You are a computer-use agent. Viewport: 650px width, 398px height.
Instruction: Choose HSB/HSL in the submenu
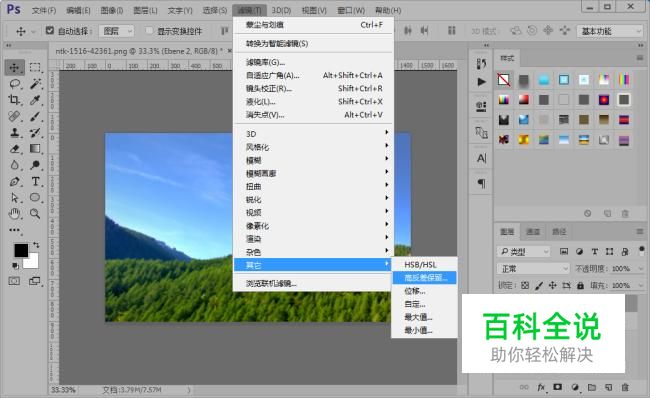click(x=424, y=264)
